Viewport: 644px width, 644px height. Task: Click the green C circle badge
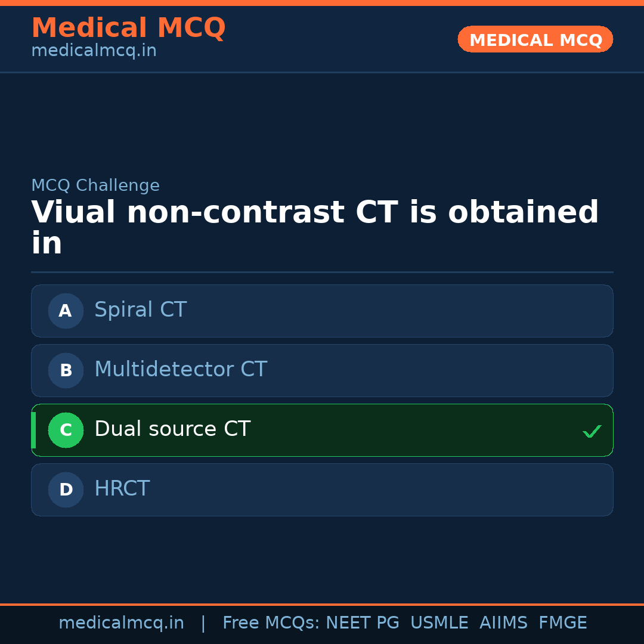[66, 430]
